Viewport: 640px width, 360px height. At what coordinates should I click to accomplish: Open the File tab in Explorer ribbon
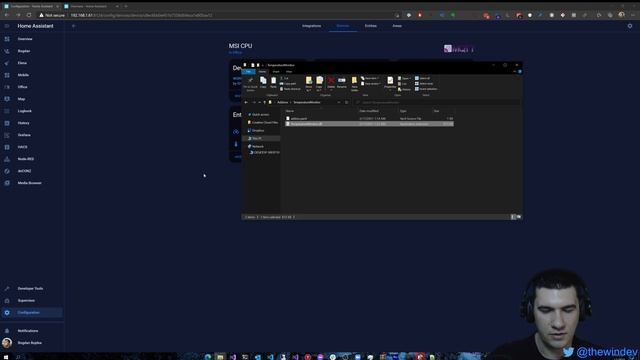[248, 71]
